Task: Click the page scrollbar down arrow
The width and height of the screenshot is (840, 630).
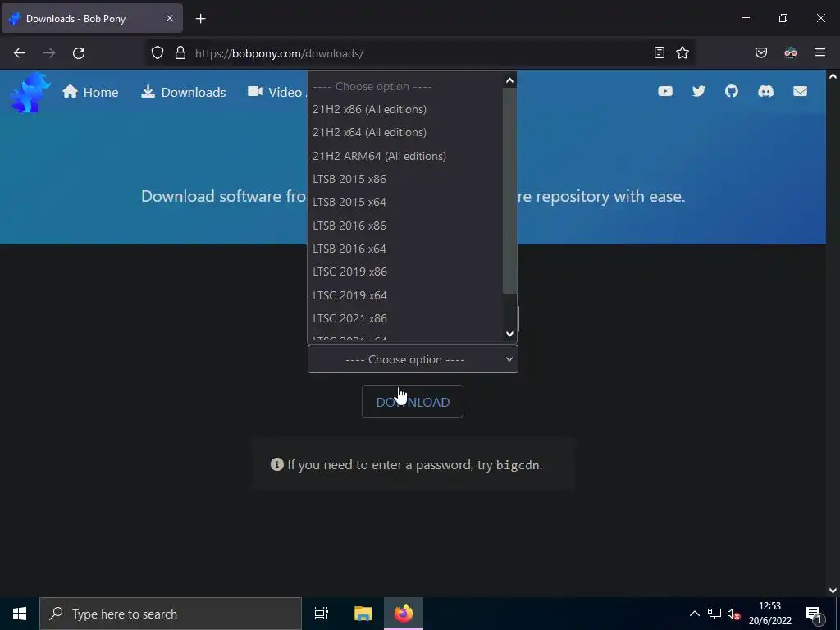Action: tap(833, 591)
